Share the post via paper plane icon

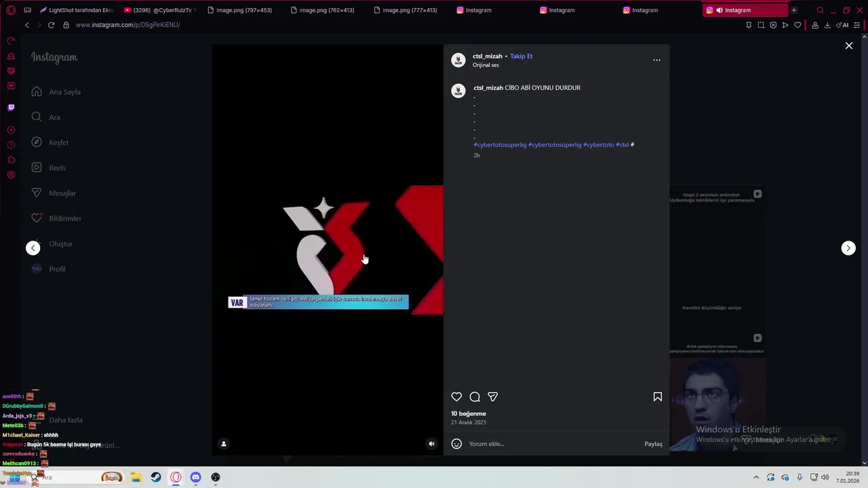pyautogui.click(x=493, y=396)
